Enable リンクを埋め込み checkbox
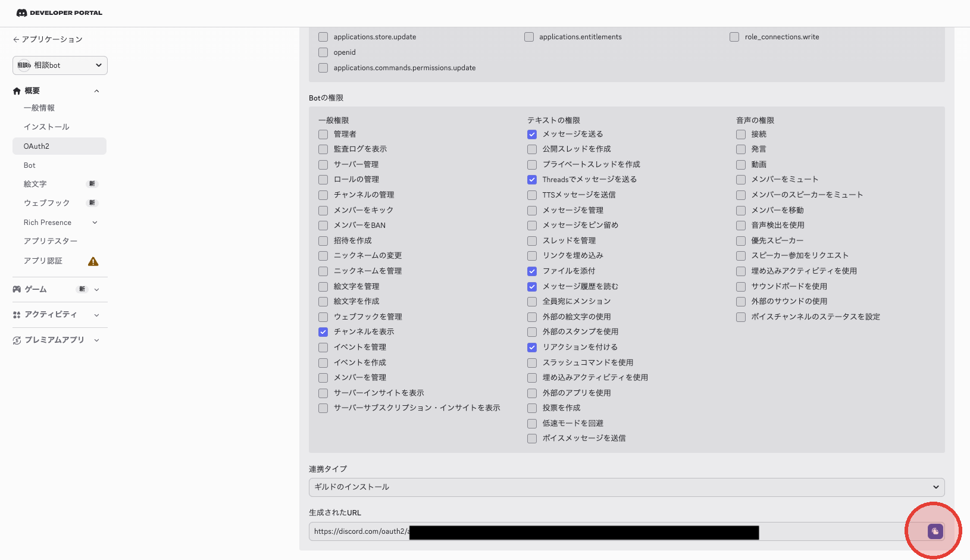Screen dimensions: 970x560 pyautogui.click(x=532, y=256)
